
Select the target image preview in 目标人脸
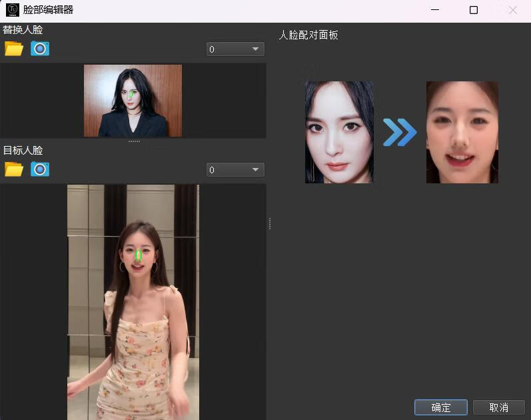point(133,301)
